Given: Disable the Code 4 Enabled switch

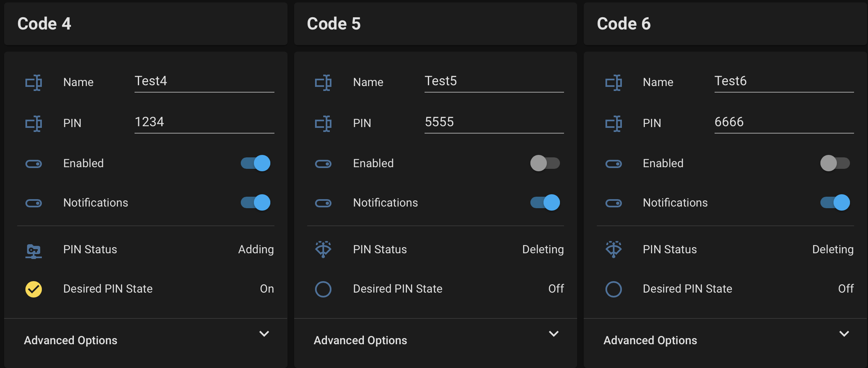Looking at the screenshot, I should [256, 163].
